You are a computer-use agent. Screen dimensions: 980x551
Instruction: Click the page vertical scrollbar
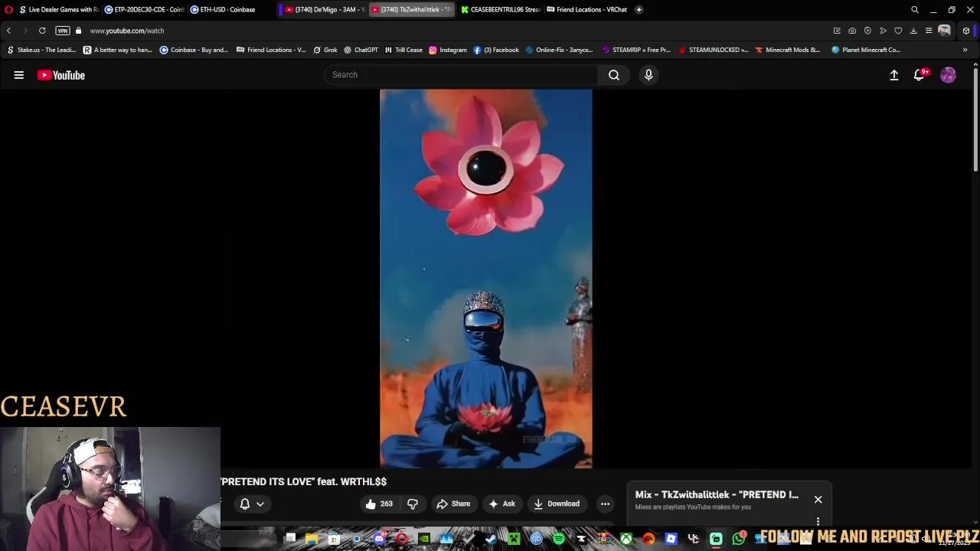click(x=975, y=119)
